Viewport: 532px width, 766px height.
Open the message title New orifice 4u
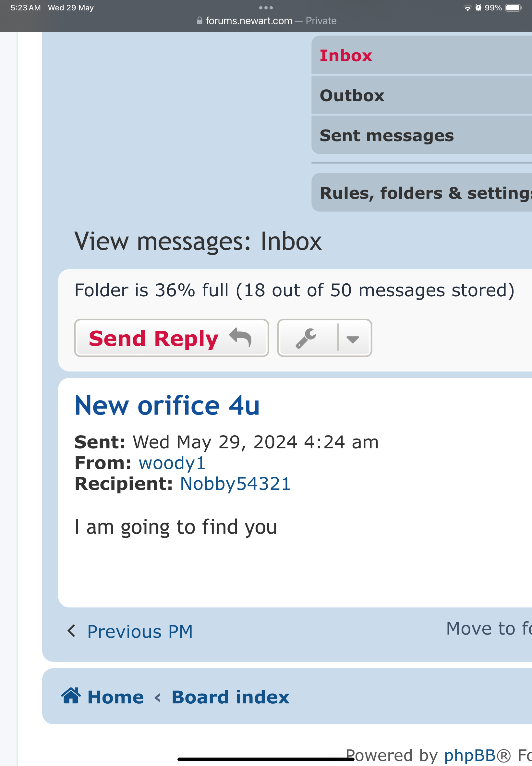click(167, 405)
